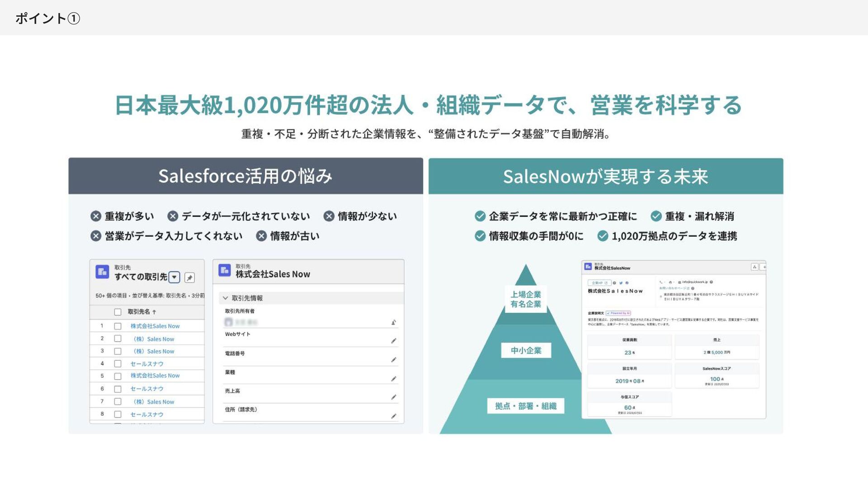Open （株）Sales Now link in row 3
This screenshot has height=488, width=868.
click(x=153, y=351)
